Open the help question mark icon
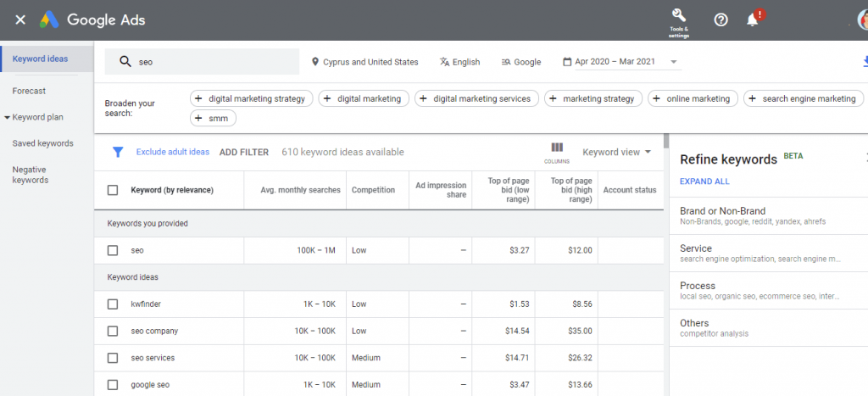 coord(721,20)
